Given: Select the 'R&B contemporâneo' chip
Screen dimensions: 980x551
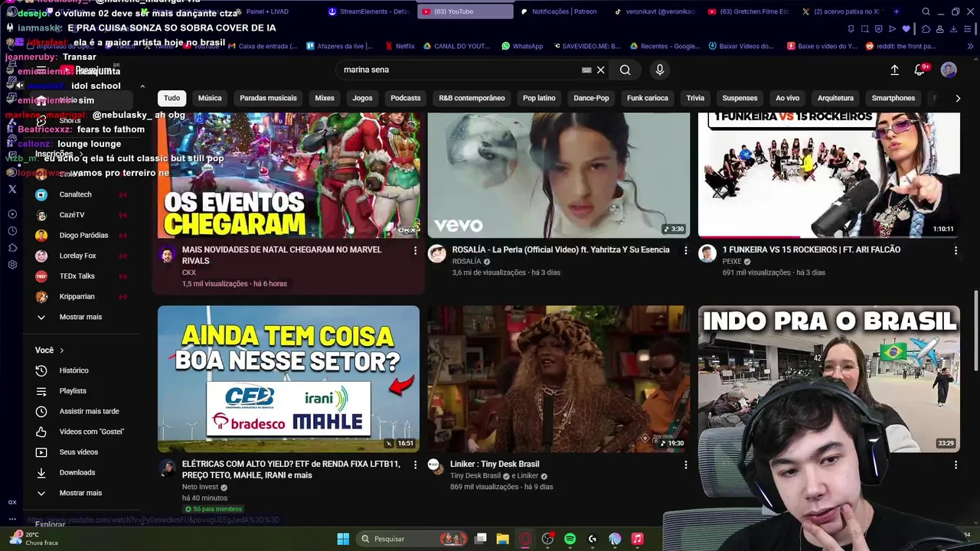Looking at the screenshot, I should [472, 98].
